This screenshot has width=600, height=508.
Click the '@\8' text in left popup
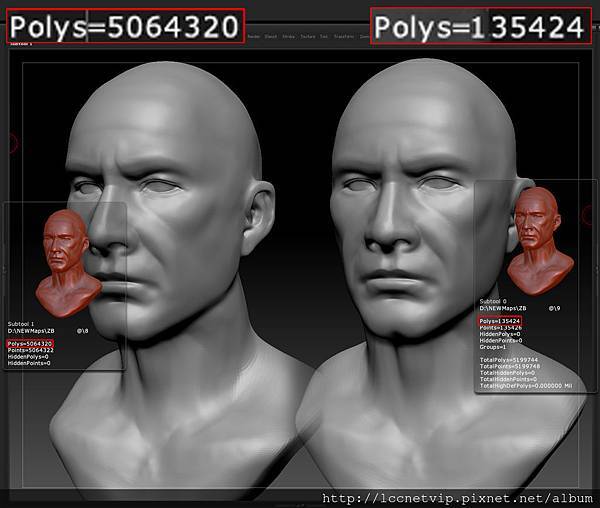point(83,331)
